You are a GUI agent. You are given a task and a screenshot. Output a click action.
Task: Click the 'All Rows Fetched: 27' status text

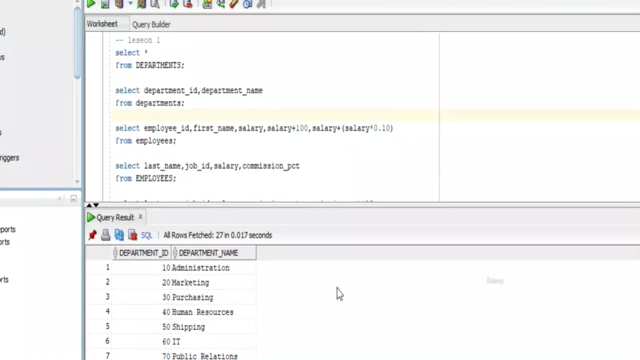(218, 235)
